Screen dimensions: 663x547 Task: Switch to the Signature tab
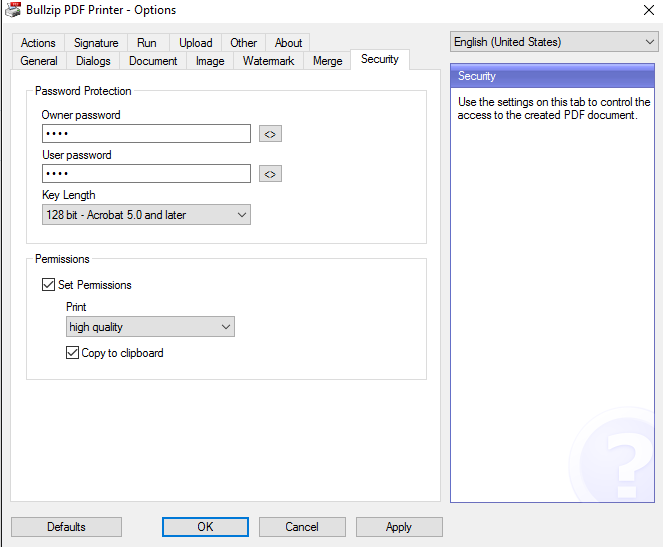coord(96,43)
